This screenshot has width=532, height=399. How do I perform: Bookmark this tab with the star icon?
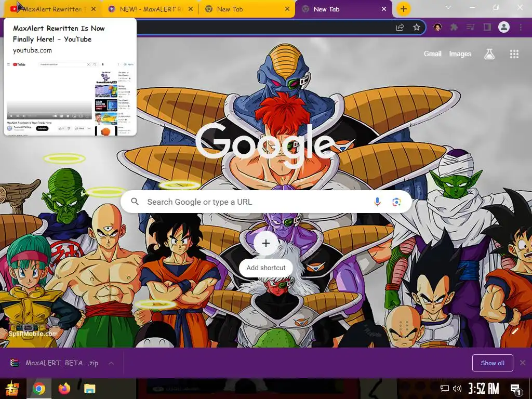[x=417, y=28]
